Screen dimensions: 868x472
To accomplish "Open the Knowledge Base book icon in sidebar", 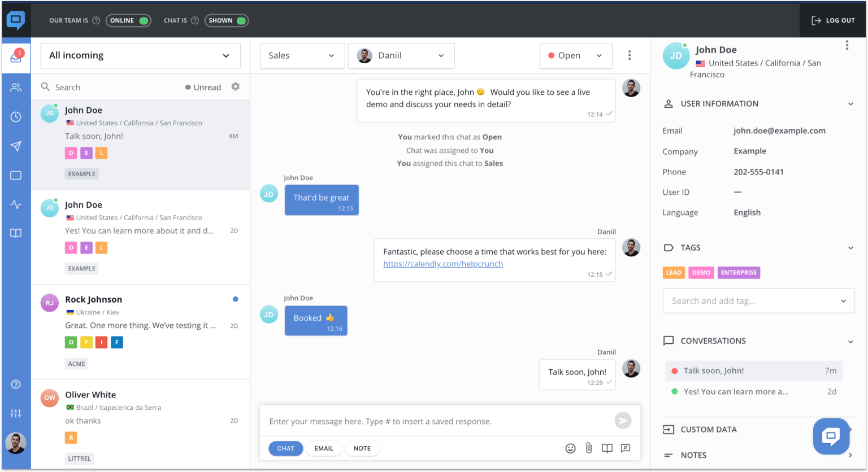I will (16, 233).
